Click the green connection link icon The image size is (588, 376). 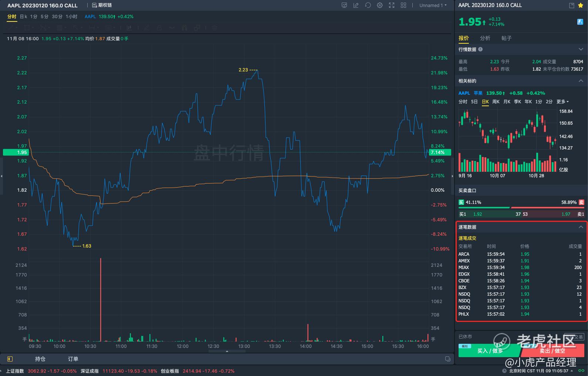[x=581, y=371]
